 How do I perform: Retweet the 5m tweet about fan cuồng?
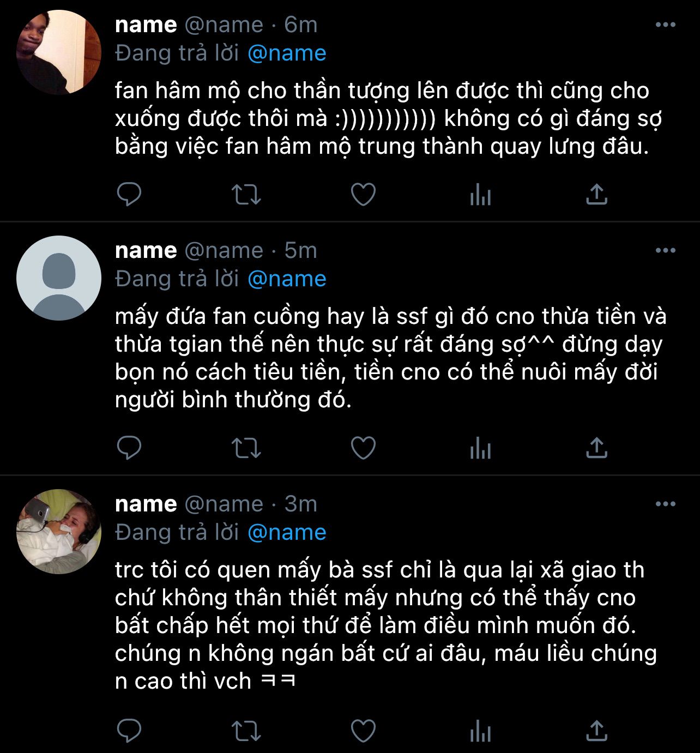(246, 448)
